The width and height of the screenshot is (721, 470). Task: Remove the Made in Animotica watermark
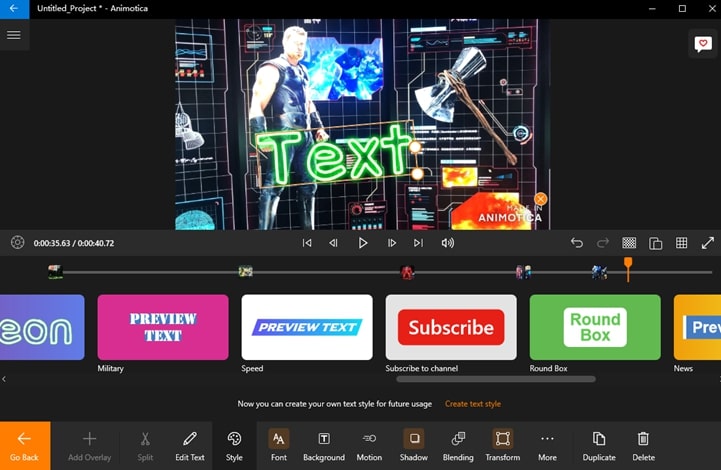541,199
